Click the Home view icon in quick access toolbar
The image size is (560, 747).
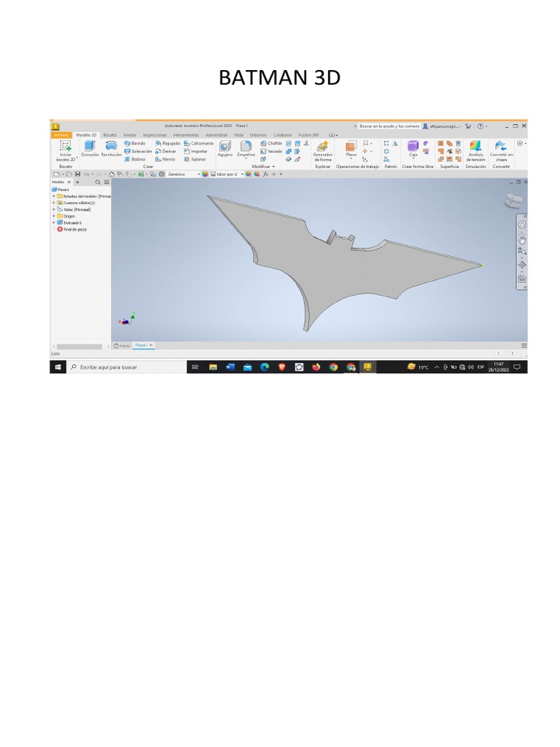tap(112, 174)
